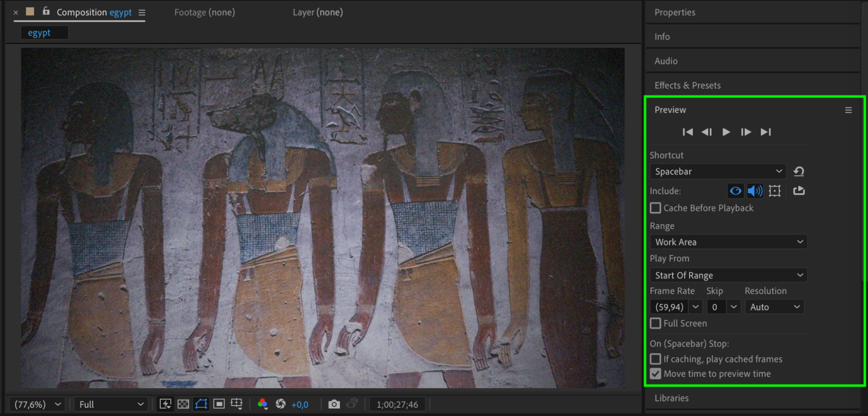Jump to first frame in Preview

tap(687, 132)
